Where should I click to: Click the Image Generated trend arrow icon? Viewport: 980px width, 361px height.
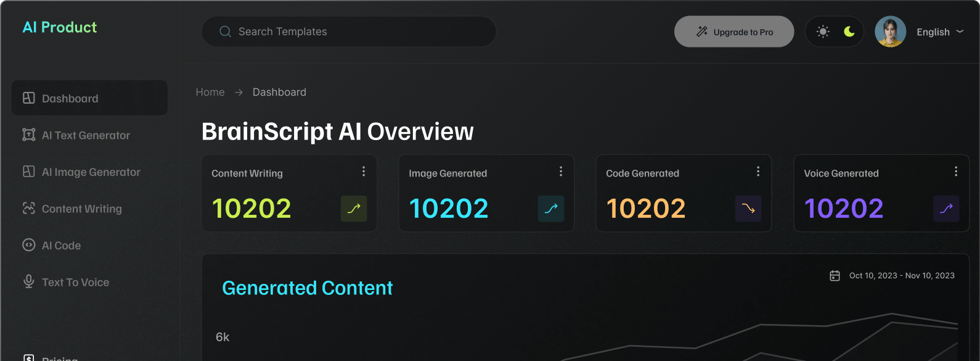click(551, 209)
